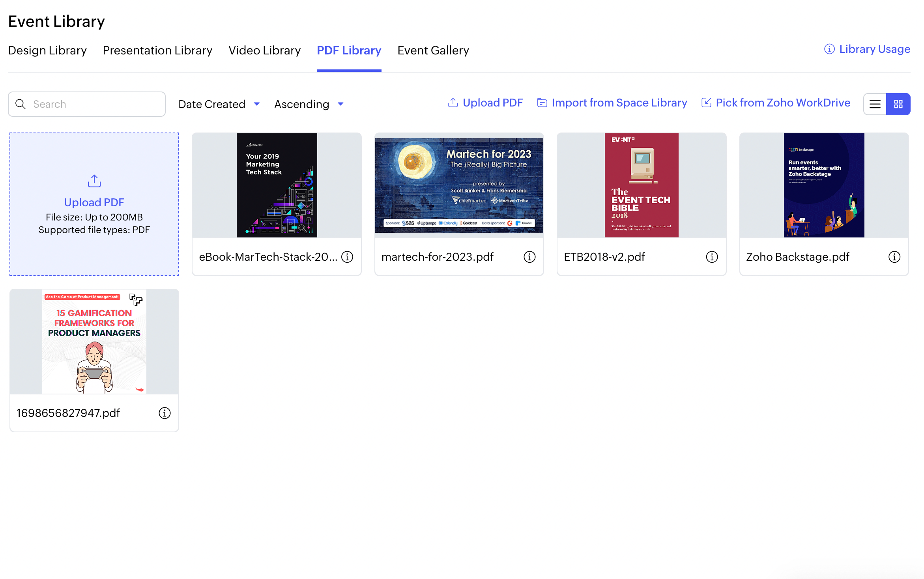
Task: Open info for eBook-MarTech-Stack PDF
Action: [x=347, y=257]
